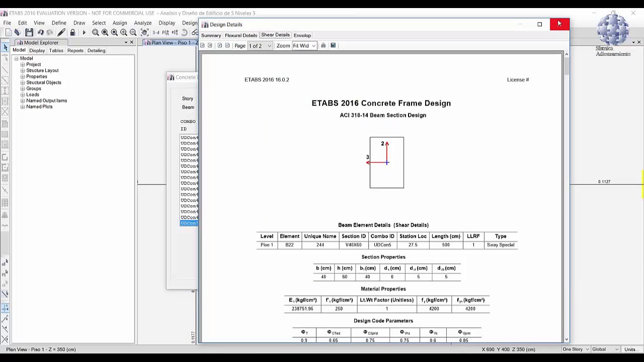Expand the Named Plots tree node
This screenshot has width=644, height=362.
(23, 107)
